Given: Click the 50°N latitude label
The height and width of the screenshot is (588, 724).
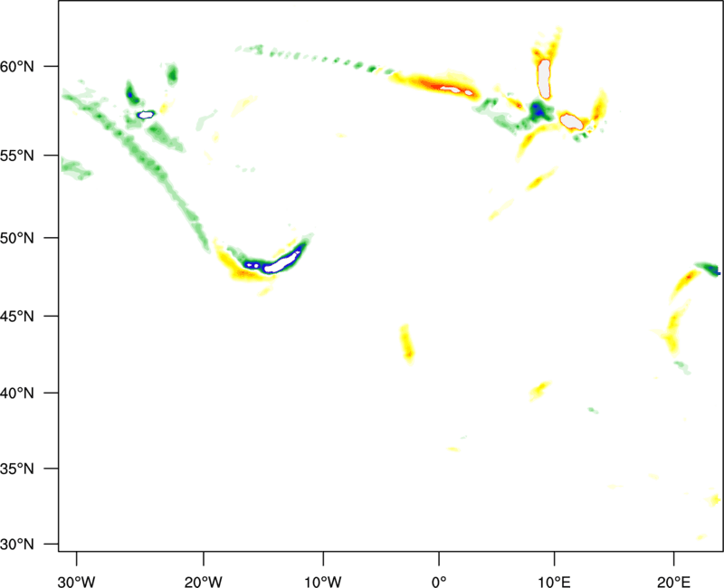Looking at the screenshot, I should [17, 238].
